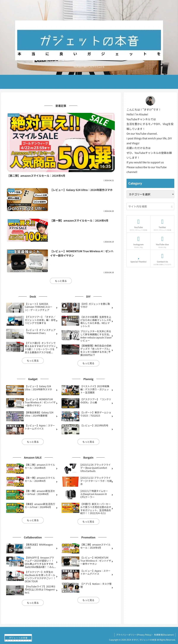
Task: Click arrow beside Aqara article in Gadget
Action: (57, 429)
